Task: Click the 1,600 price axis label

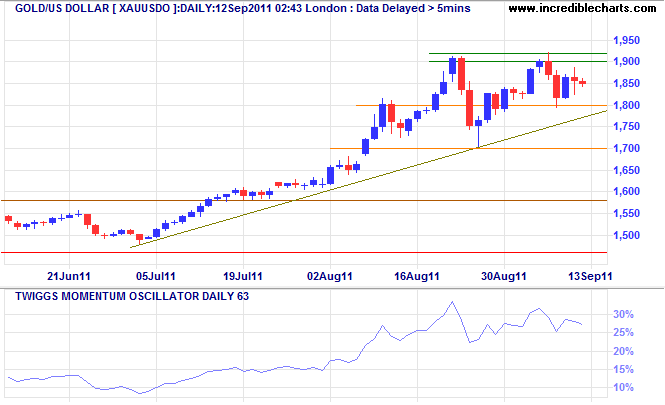Action: click(626, 192)
